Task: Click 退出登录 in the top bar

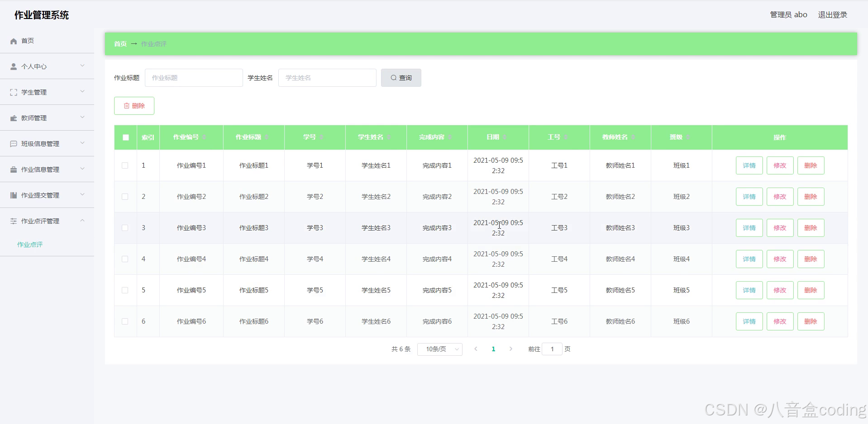Action: tap(832, 15)
